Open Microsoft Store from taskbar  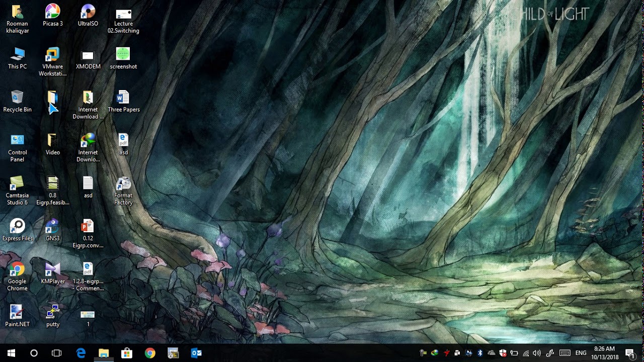(x=127, y=353)
